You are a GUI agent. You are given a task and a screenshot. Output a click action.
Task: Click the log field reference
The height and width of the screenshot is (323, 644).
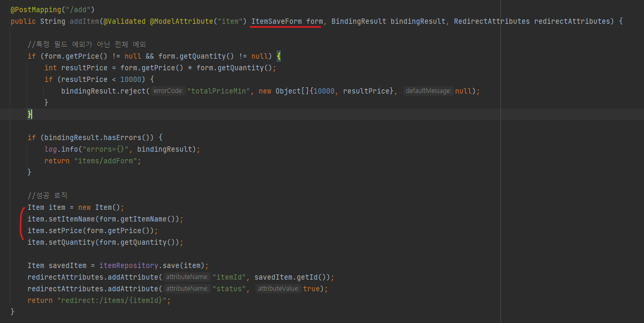pyautogui.click(x=51, y=149)
